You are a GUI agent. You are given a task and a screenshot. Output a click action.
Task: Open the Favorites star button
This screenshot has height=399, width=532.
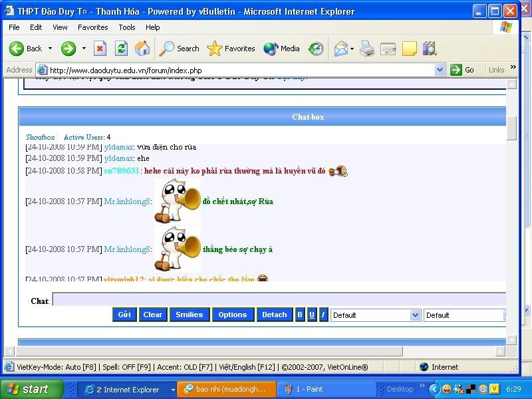231,49
